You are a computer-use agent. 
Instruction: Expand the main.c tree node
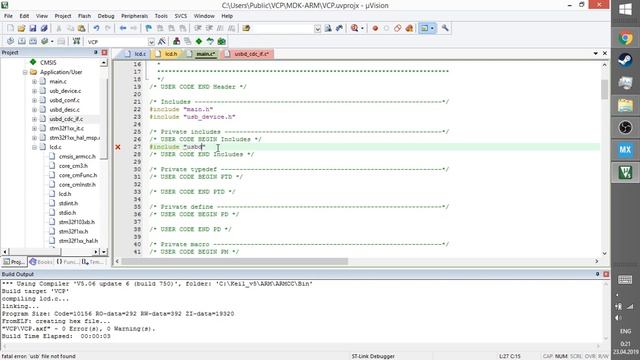[x=34, y=82]
